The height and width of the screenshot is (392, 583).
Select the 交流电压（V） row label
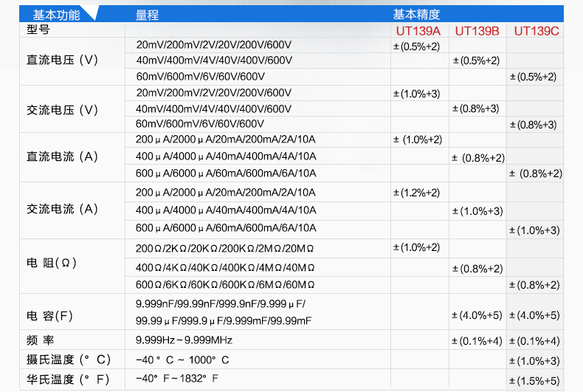point(62,109)
